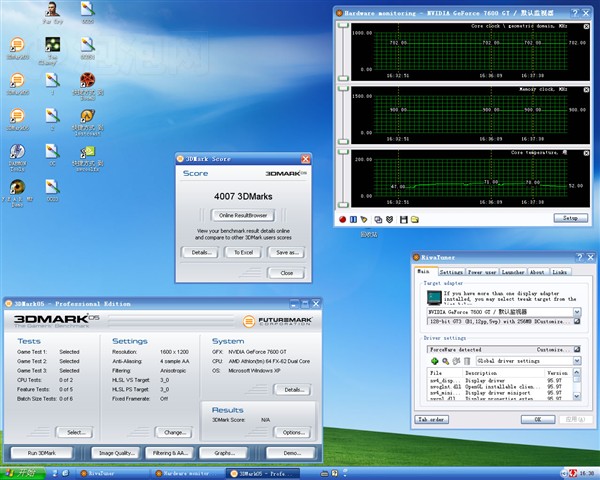Click Save as in the Score dialog
The width and height of the screenshot is (600, 480).
tap(287, 252)
